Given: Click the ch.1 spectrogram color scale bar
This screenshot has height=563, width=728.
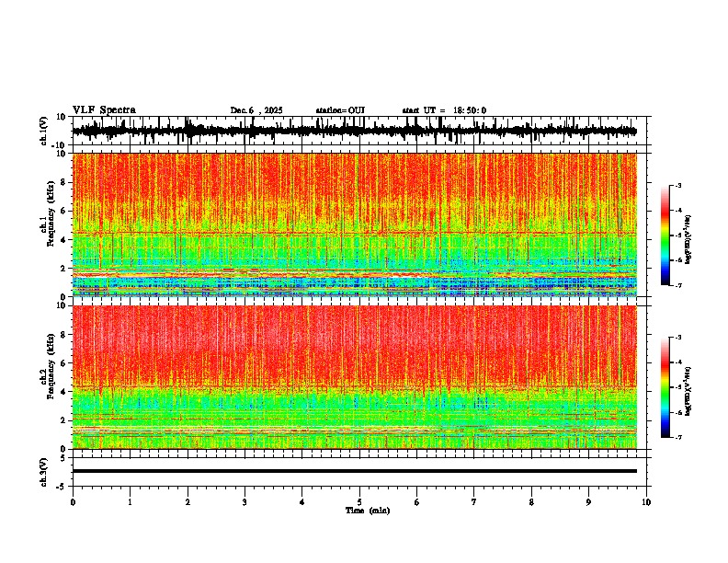Looking at the screenshot, I should click(665, 236).
